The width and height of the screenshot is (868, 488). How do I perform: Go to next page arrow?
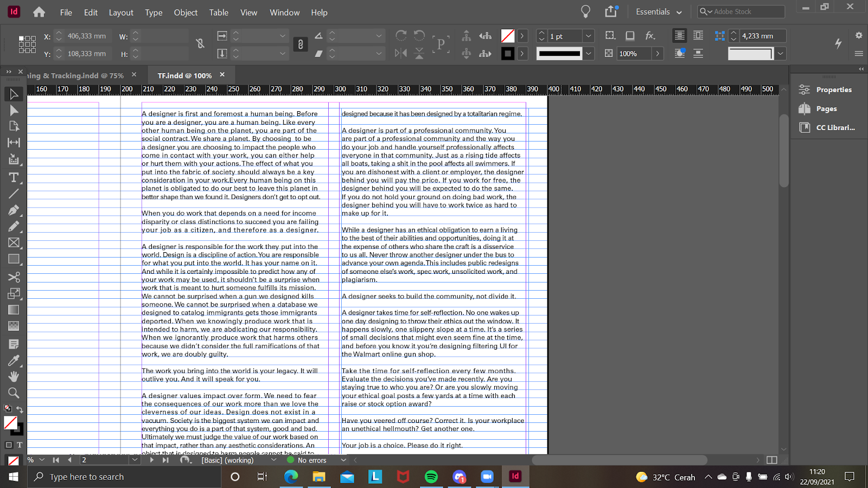click(151, 460)
